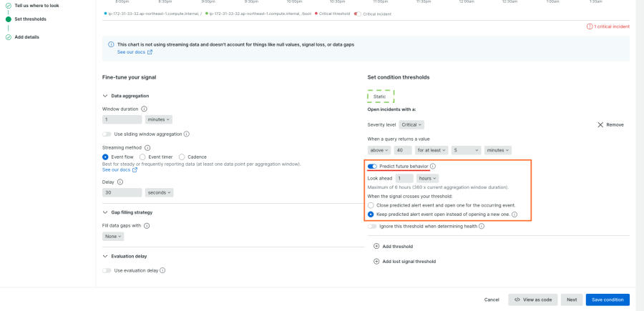Open info icon for Keep predicted alert option

[514, 214]
